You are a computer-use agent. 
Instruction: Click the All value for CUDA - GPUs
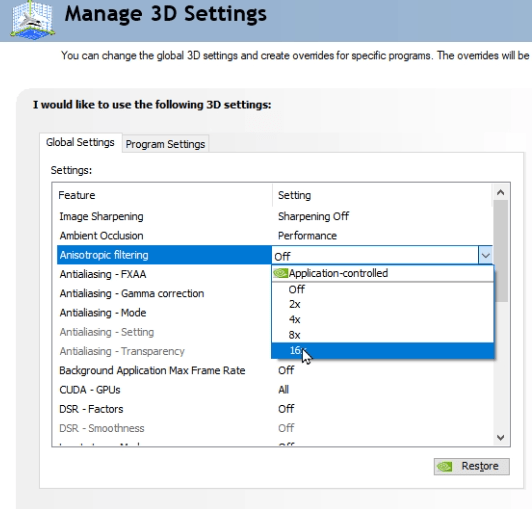[x=283, y=390]
